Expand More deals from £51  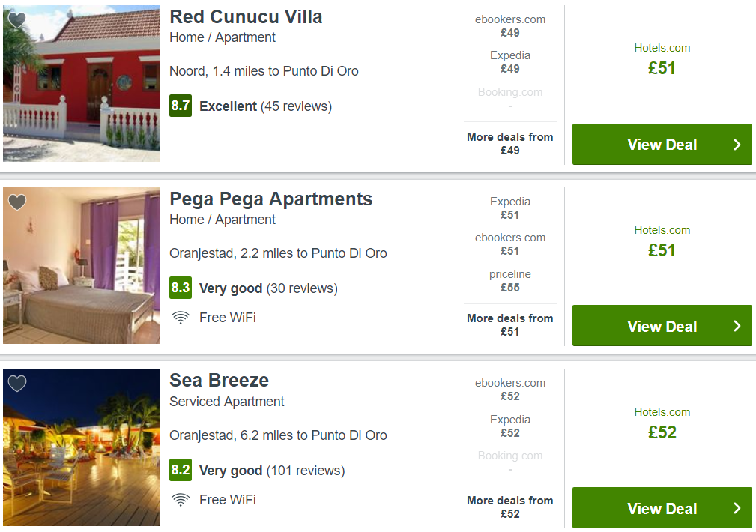[510, 325]
